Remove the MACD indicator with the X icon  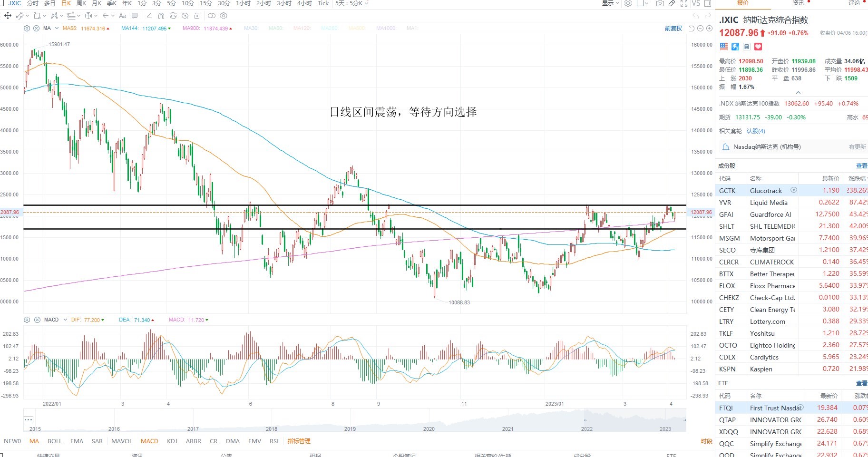coord(37,320)
